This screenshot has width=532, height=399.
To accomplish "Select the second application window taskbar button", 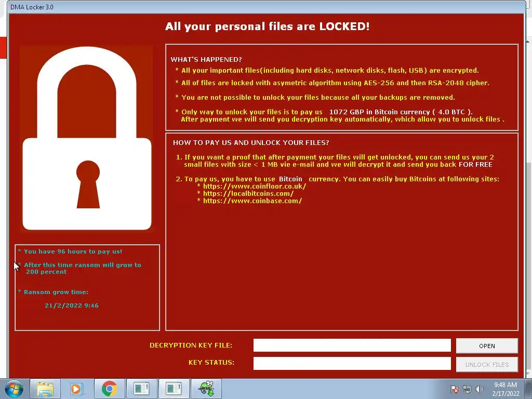I will [174, 389].
